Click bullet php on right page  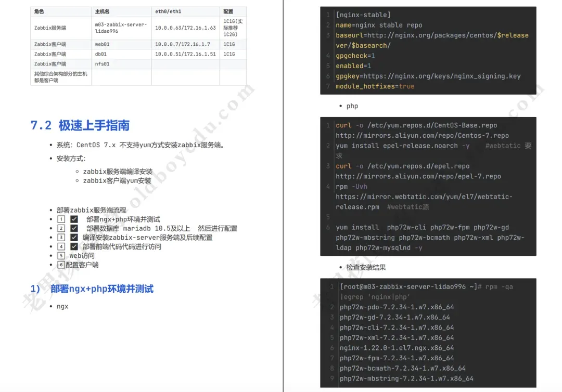coord(352,106)
